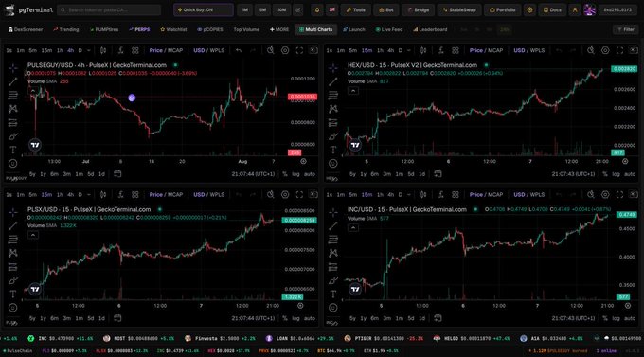Screen dimensions: 644x357
Task: Open candlestick chart type in PULSEGUY toolbar
Action: click(103, 50)
